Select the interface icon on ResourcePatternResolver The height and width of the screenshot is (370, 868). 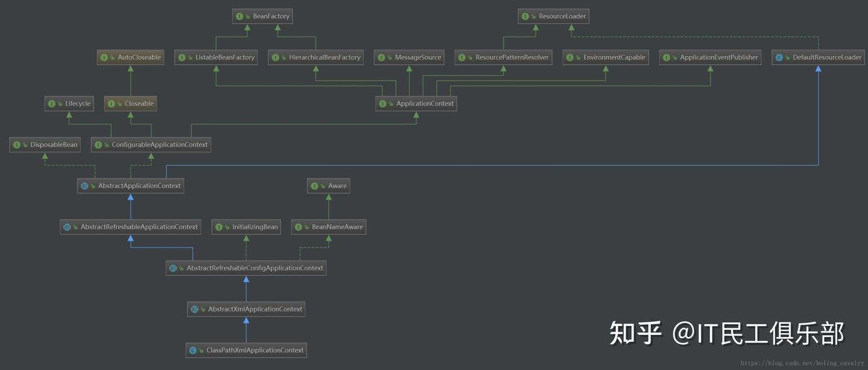(462, 57)
